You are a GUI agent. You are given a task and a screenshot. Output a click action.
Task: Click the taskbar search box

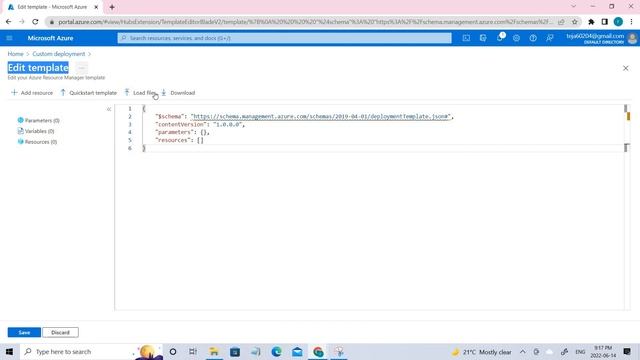tap(91, 351)
